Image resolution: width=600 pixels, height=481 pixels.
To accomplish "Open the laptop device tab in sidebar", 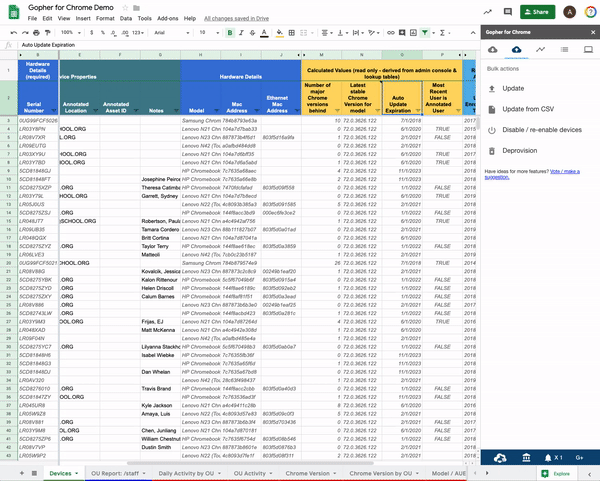I will [x=588, y=49].
